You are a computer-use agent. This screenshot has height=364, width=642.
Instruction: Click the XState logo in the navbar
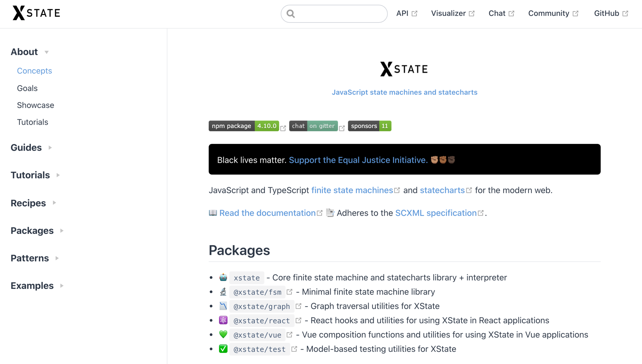click(x=36, y=13)
